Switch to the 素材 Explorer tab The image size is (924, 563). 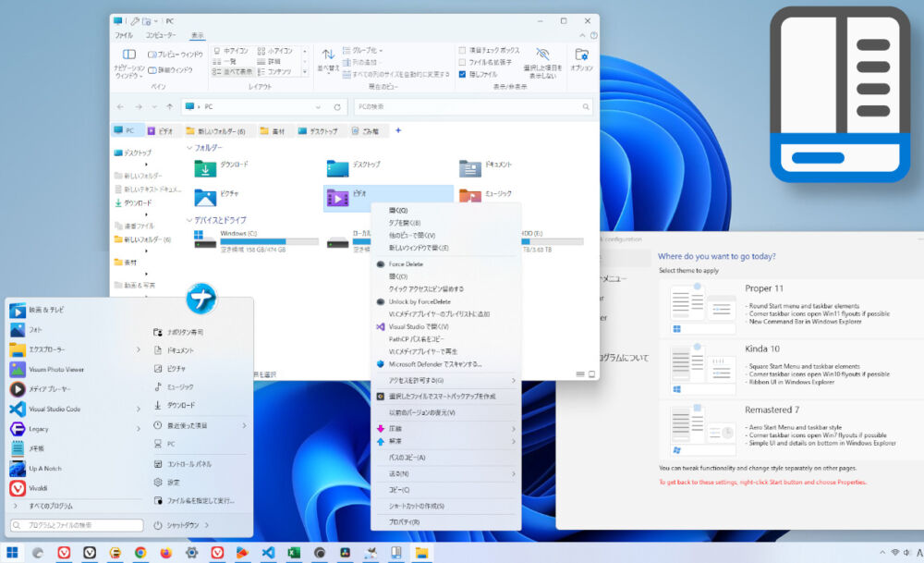coord(272,130)
